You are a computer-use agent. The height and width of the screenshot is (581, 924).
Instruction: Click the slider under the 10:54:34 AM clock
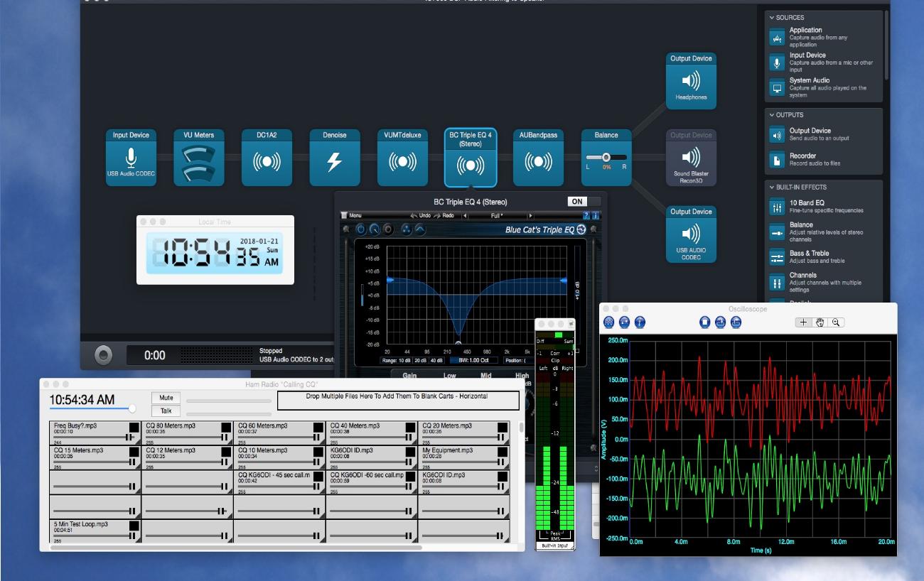[92, 408]
